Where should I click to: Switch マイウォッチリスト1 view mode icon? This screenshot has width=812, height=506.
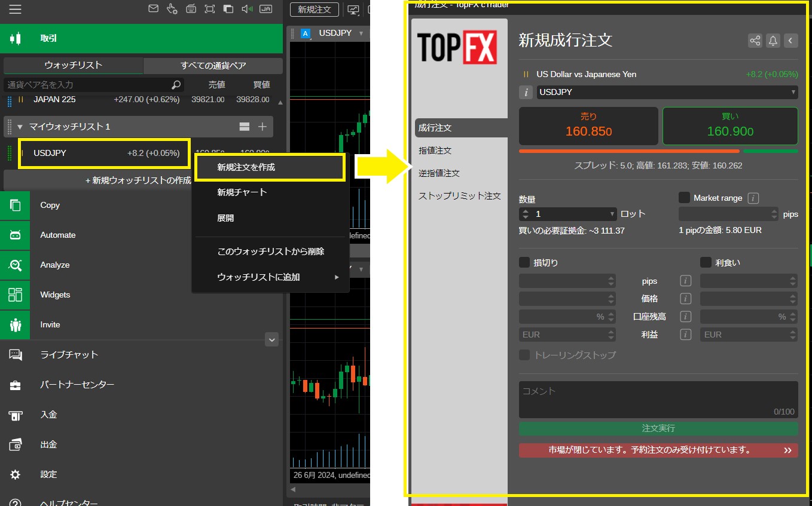pos(244,127)
